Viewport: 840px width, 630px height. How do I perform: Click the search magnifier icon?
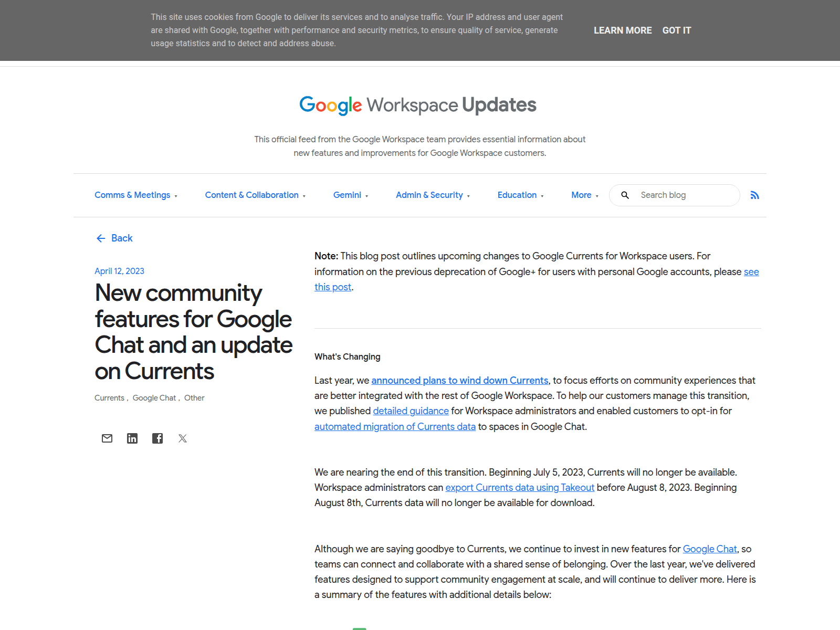tap(625, 195)
